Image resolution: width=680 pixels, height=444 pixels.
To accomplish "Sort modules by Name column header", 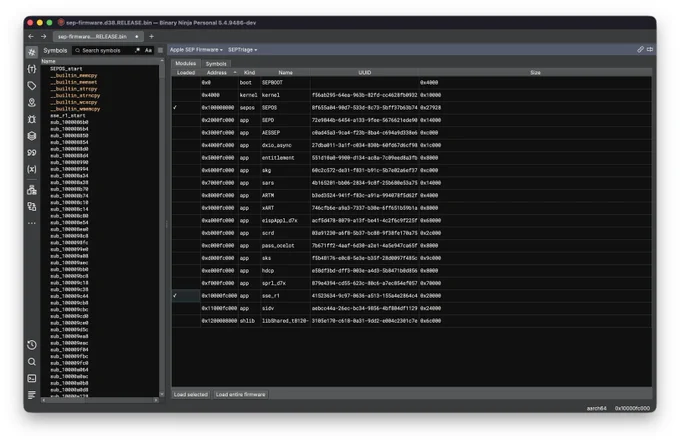I will coord(285,72).
